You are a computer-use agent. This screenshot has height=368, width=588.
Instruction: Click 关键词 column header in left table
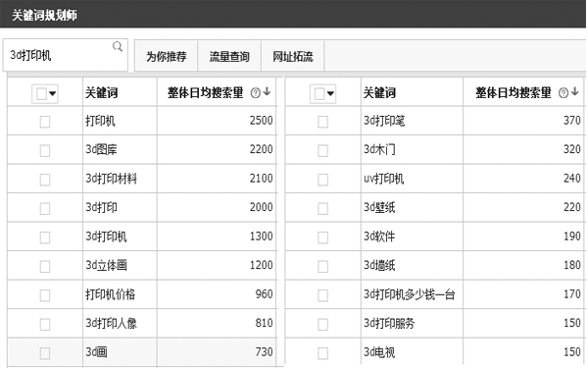coord(102,93)
